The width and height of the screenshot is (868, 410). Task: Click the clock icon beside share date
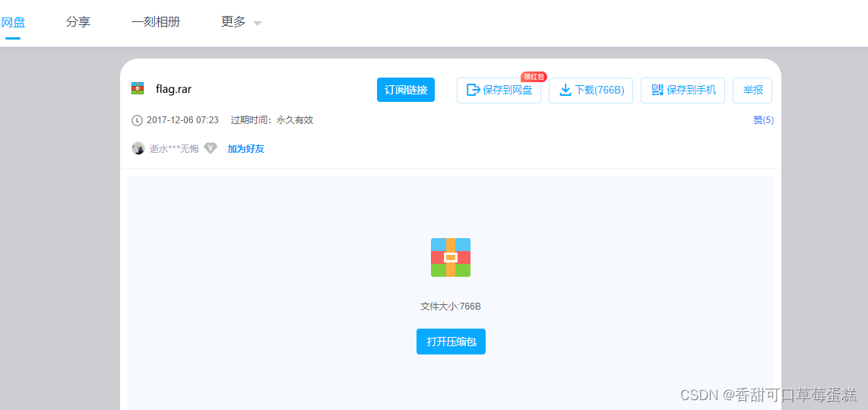[x=137, y=120]
